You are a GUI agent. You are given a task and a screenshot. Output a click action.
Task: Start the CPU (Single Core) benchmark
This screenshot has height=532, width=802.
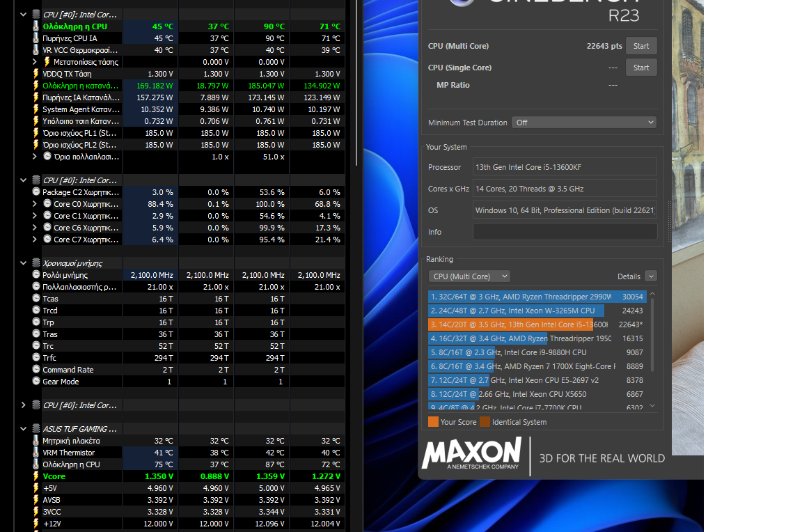641,68
